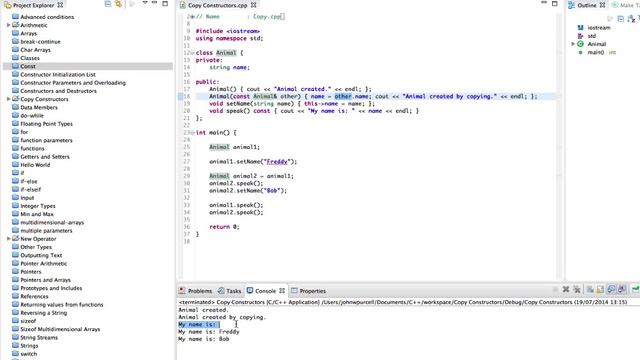640x360 pixels.
Task: Click the editor vertical scrollbar track
Action: pyautogui.click(x=559, y=147)
